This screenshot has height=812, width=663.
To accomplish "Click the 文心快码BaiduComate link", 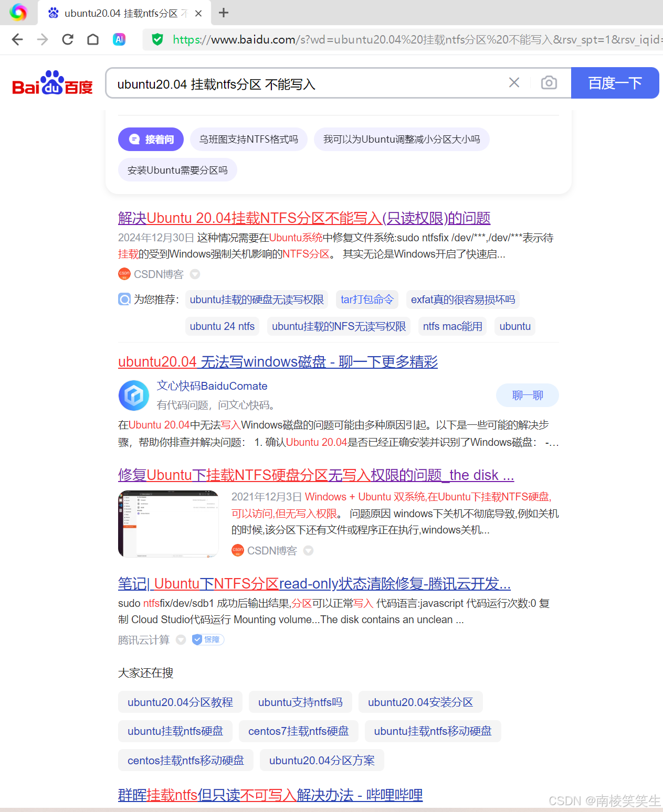I will (x=212, y=386).
